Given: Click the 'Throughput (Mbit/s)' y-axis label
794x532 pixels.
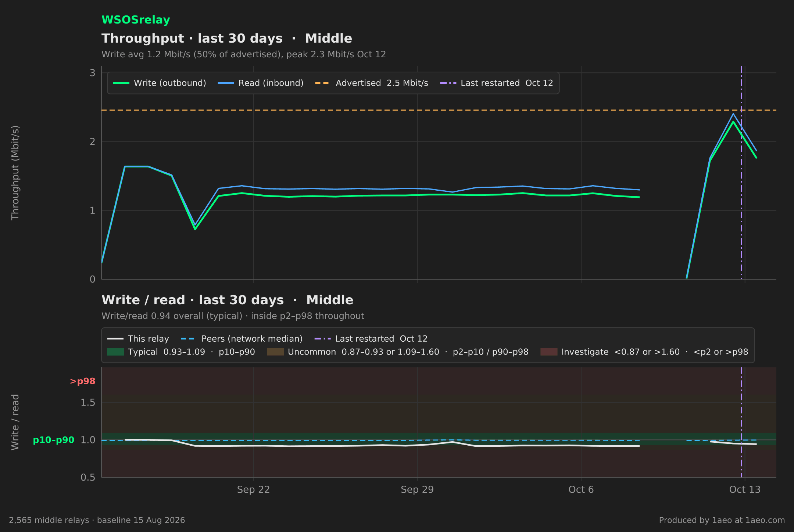Looking at the screenshot, I should coord(15,173).
